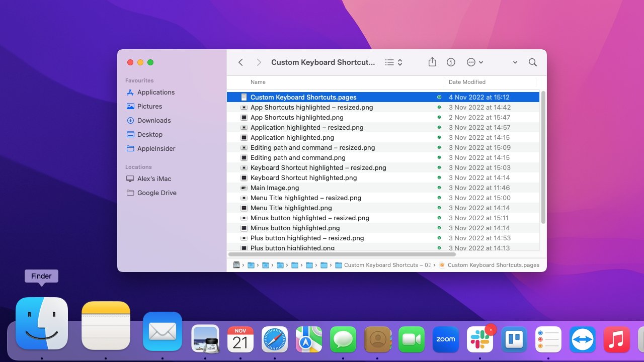Launch Zoom from the Dock
The image size is (644, 362).
coord(446,339)
